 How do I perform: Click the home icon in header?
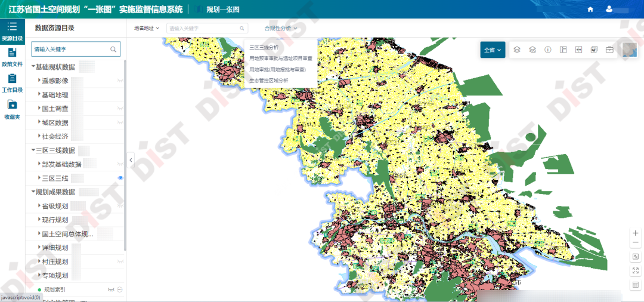tap(590, 9)
